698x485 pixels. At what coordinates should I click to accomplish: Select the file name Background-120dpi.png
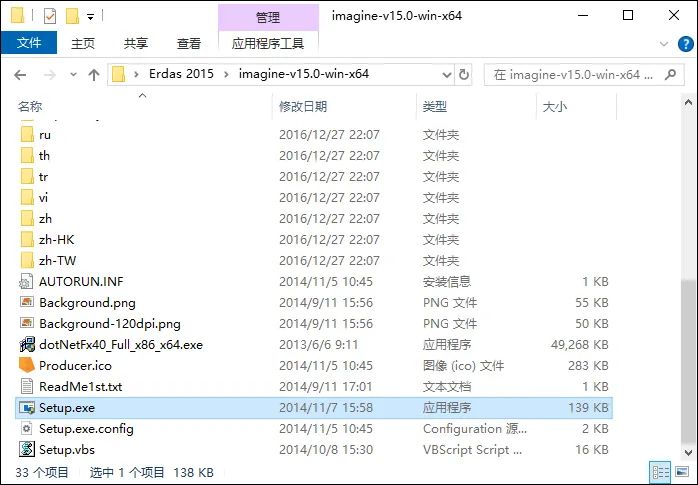(x=110, y=323)
